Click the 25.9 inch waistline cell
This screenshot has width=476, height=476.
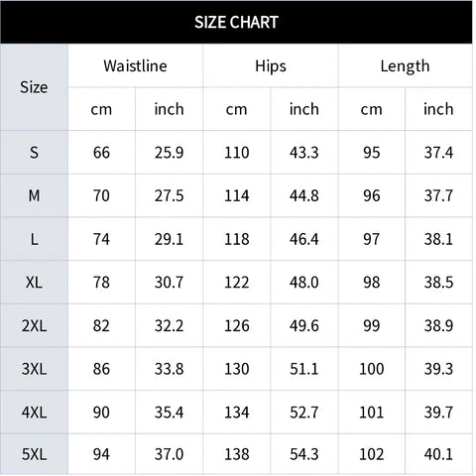point(169,153)
